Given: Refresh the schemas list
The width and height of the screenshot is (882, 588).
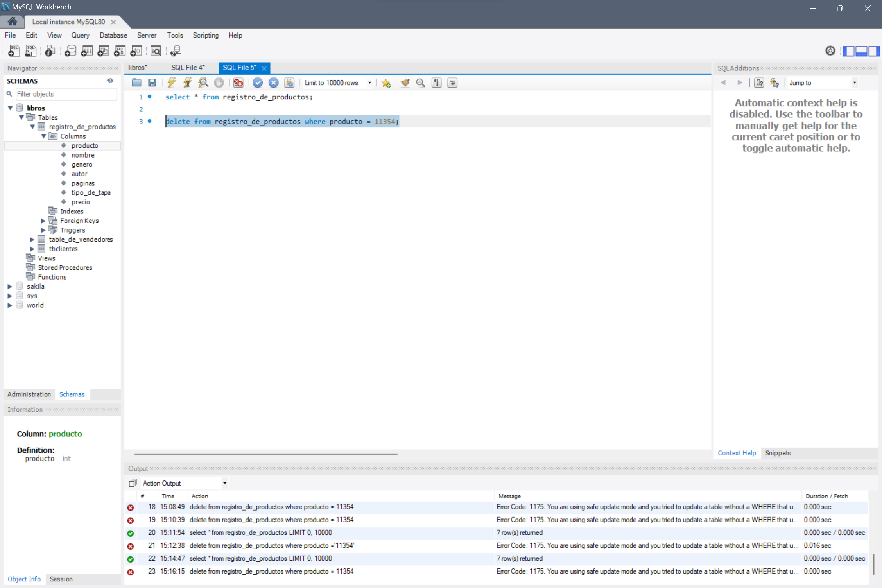Looking at the screenshot, I should 110,81.
